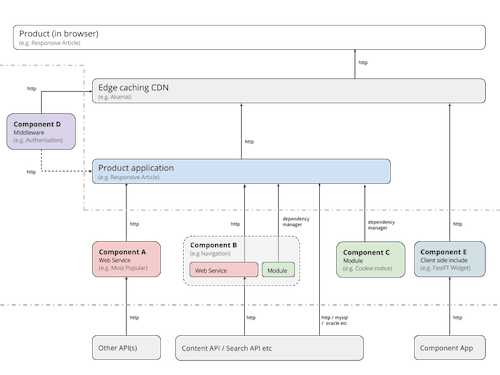Click the http / mysql / oracle etc label

tap(335, 320)
